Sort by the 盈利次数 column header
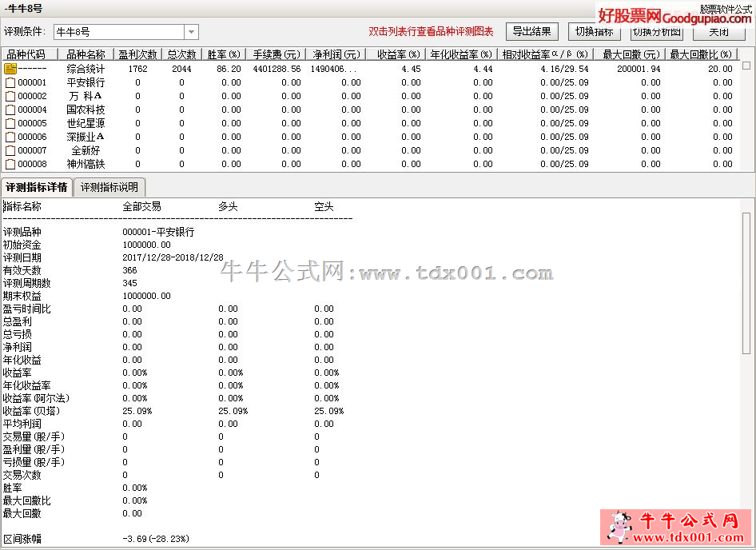 click(138, 54)
